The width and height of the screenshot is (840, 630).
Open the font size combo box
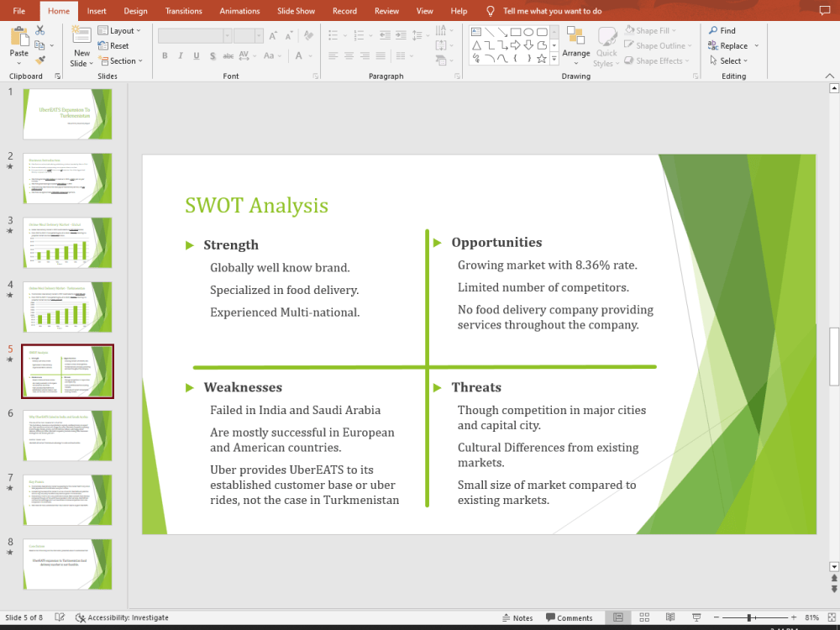pos(248,36)
